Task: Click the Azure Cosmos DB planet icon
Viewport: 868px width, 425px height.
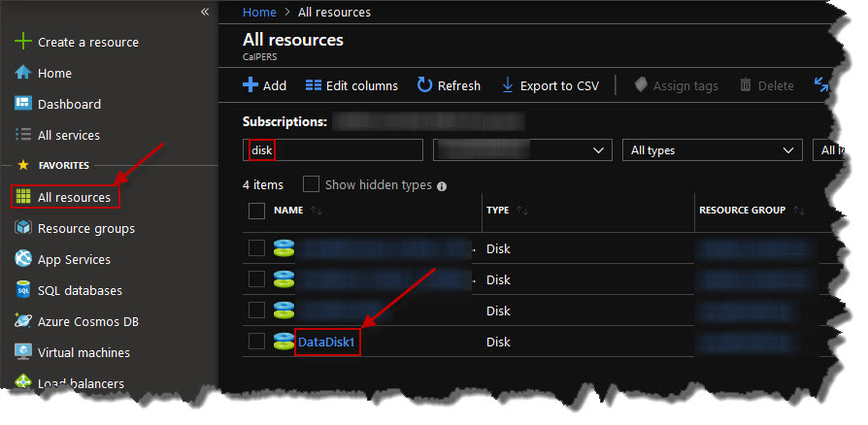Action: [x=23, y=320]
